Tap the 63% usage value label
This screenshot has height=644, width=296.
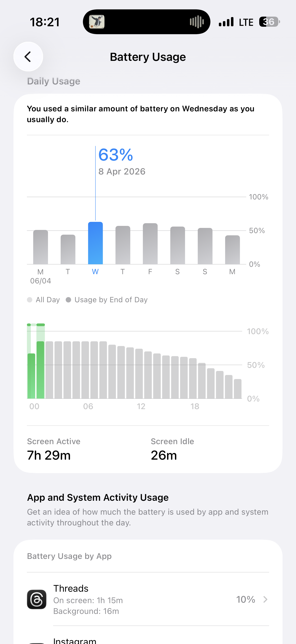coord(115,155)
